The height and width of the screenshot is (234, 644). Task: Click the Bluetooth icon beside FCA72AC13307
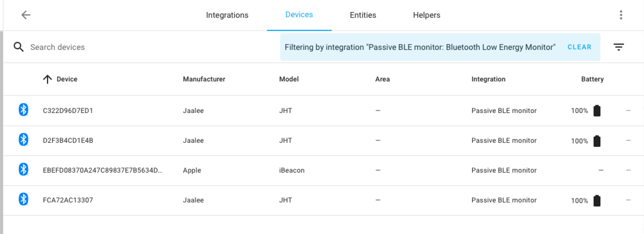click(x=23, y=200)
